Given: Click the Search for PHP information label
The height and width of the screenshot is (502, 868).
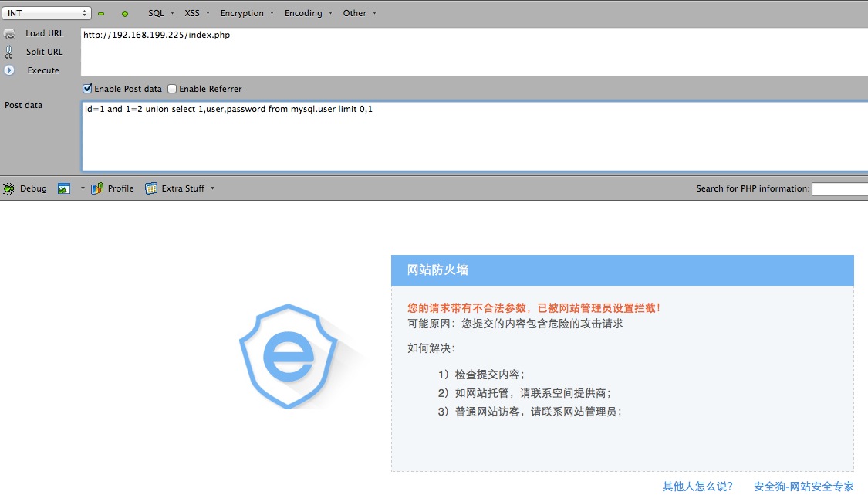Looking at the screenshot, I should [752, 189].
